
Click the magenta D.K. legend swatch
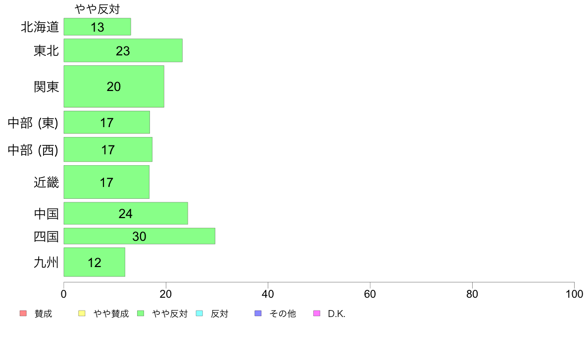(x=317, y=314)
